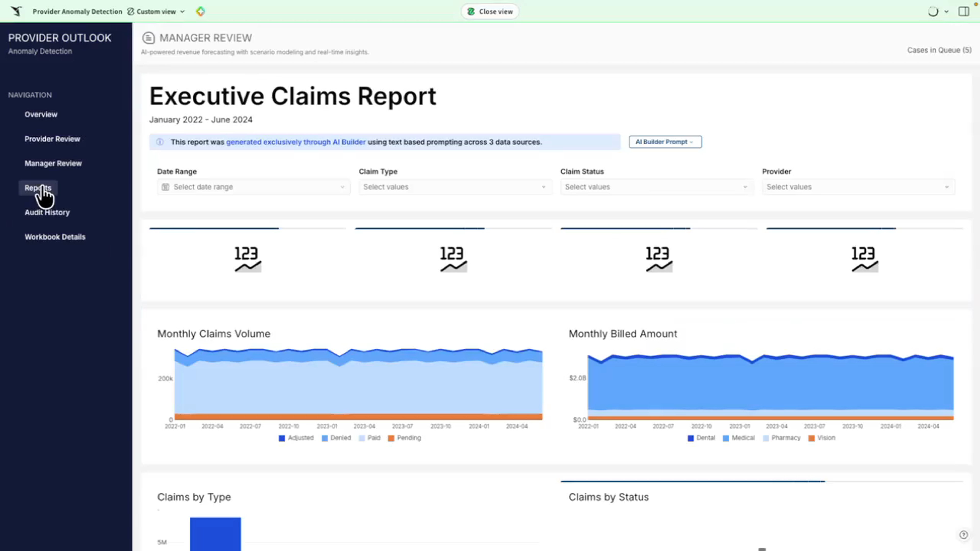Click the loading spinner icon at top right
Image resolution: width=980 pixels, height=551 pixels.
tap(933, 11)
